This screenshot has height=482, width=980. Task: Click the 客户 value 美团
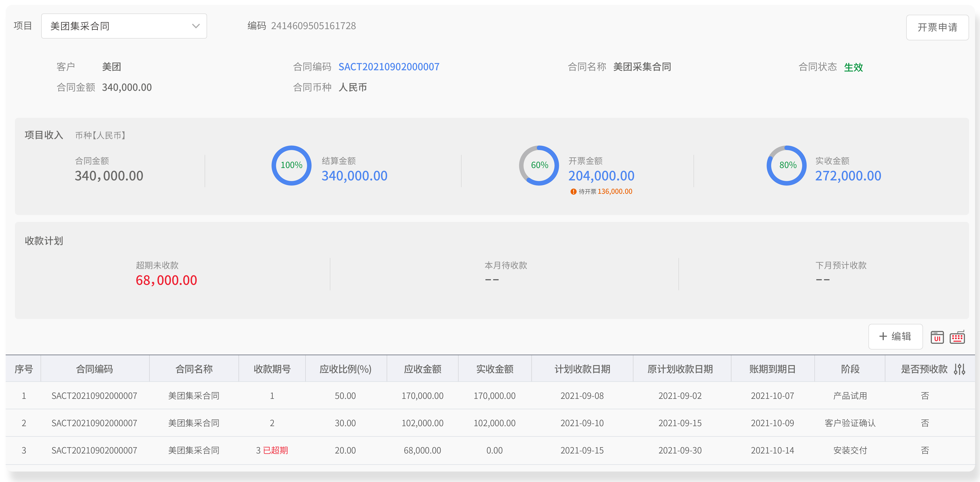click(111, 67)
